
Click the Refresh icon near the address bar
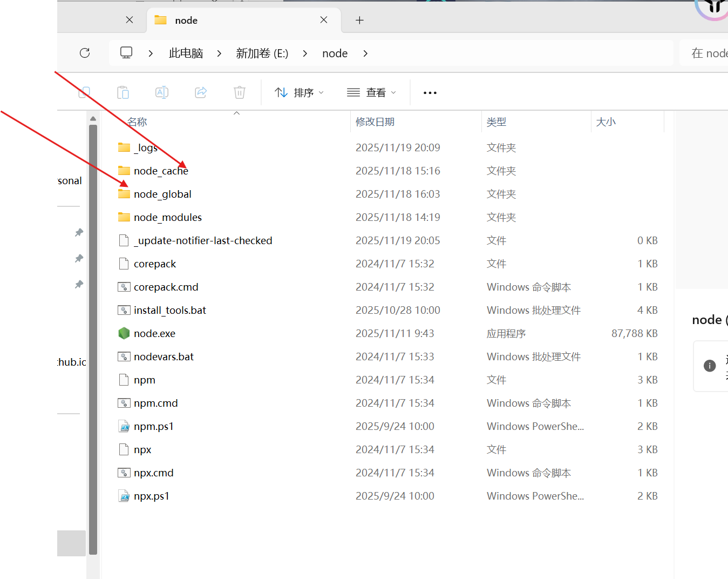[85, 53]
